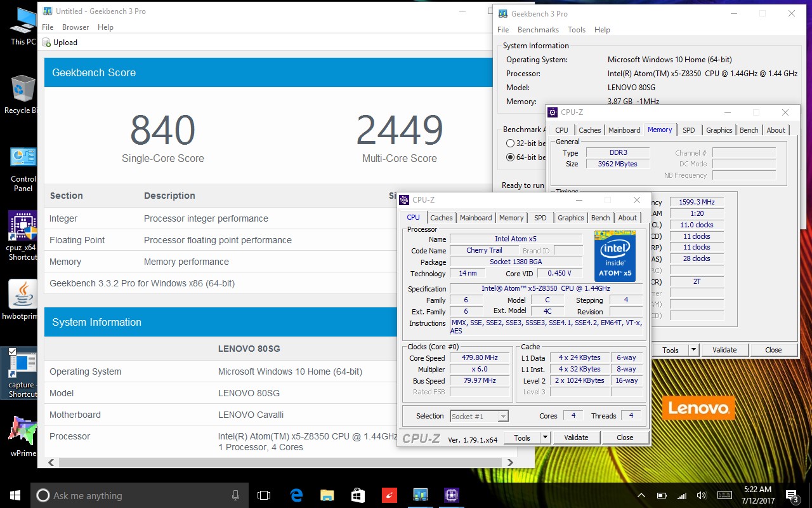Viewport: 812px width, 508px height.
Task: Open Control Panel desktop shortcut
Action: 23,170
